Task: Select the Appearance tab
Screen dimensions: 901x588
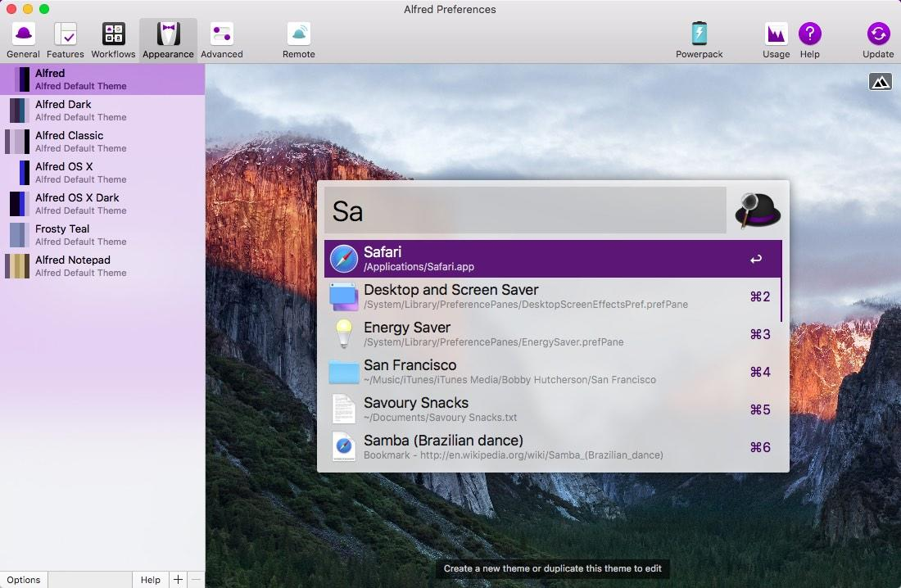Action: coord(169,40)
